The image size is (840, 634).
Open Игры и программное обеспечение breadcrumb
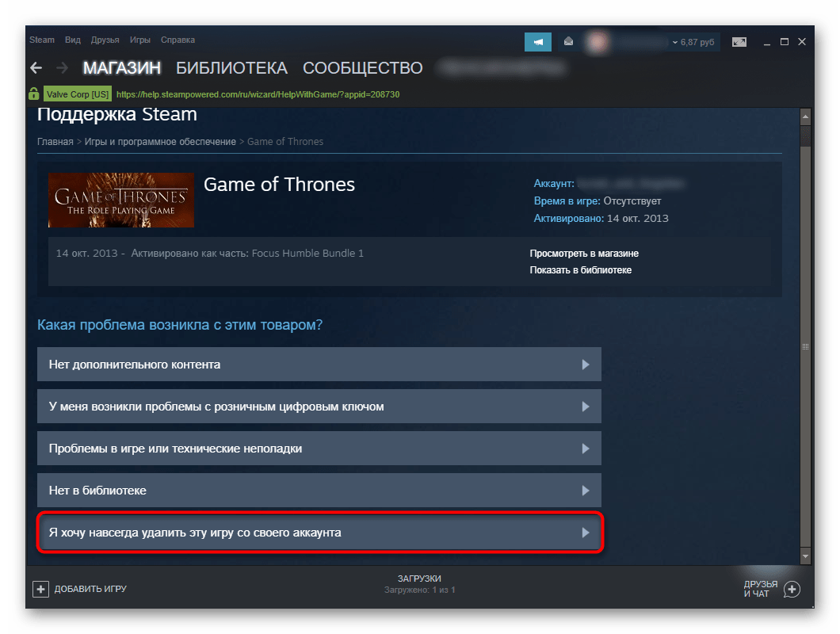(160, 142)
